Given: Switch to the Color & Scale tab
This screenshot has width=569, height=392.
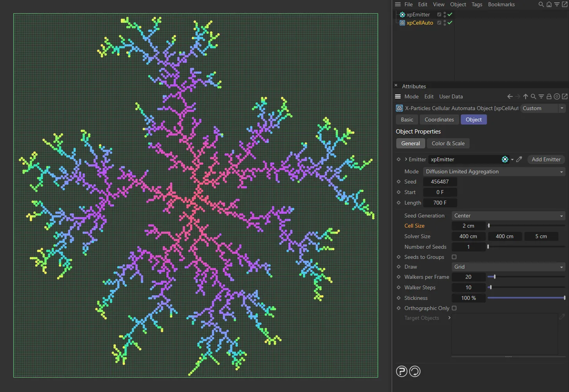Looking at the screenshot, I should (448, 143).
